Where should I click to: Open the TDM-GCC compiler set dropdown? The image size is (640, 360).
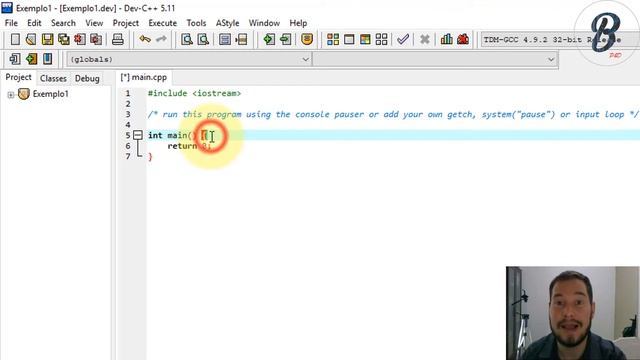[x=559, y=40]
